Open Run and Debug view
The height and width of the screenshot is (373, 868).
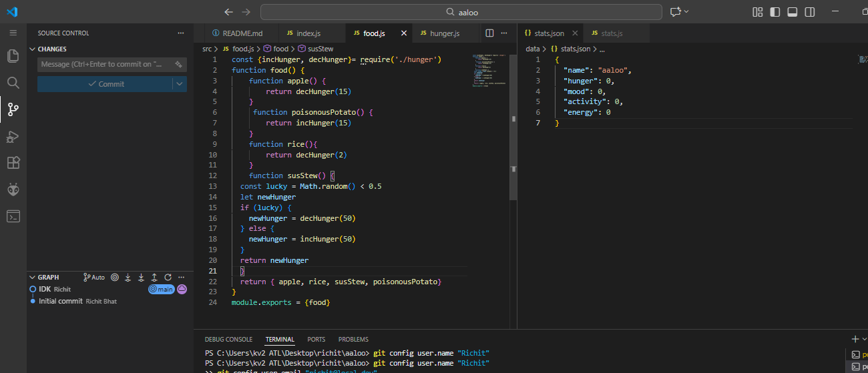(x=13, y=136)
